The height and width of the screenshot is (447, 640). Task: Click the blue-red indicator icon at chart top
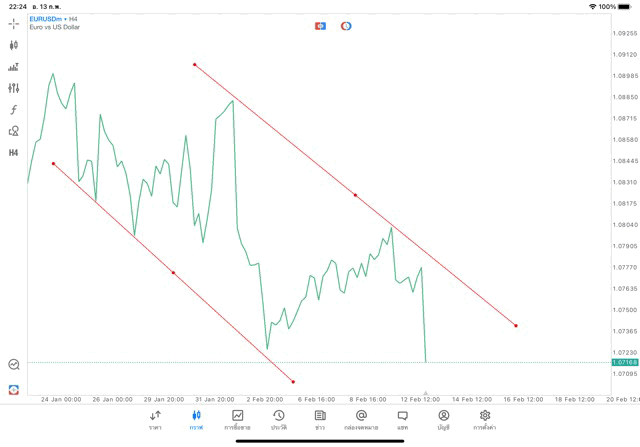coord(320,26)
